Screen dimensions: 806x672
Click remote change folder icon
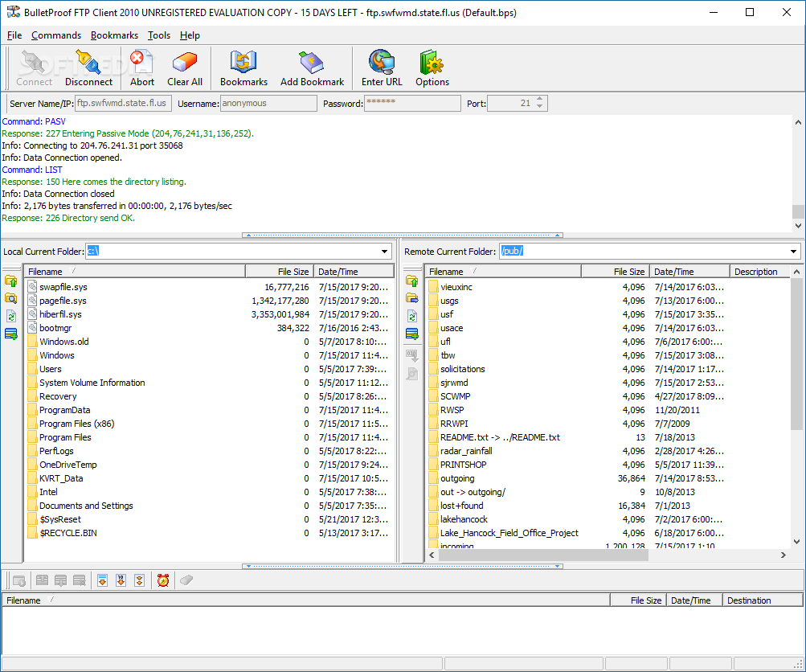(x=411, y=298)
